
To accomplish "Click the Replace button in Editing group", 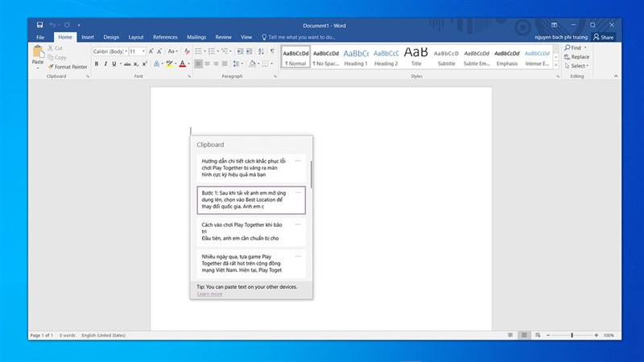I will [576, 57].
